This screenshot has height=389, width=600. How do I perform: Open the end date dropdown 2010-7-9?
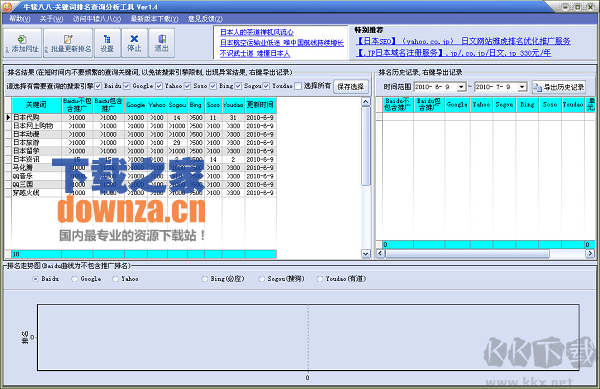click(x=522, y=87)
